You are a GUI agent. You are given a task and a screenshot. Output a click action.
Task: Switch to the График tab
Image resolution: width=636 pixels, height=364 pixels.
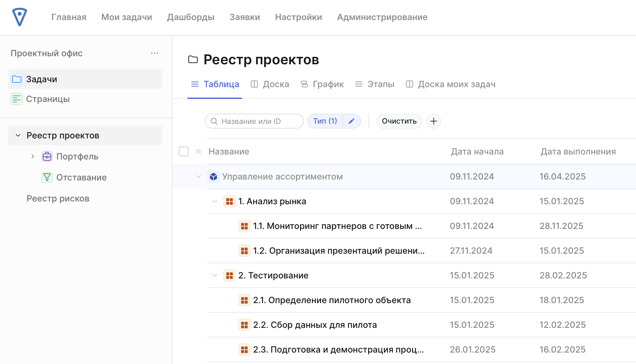point(322,84)
